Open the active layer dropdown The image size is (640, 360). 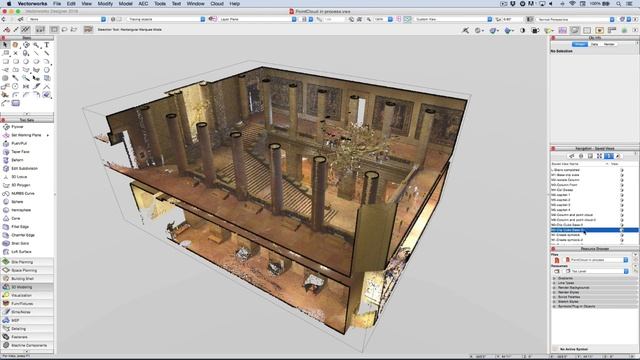coord(167,19)
